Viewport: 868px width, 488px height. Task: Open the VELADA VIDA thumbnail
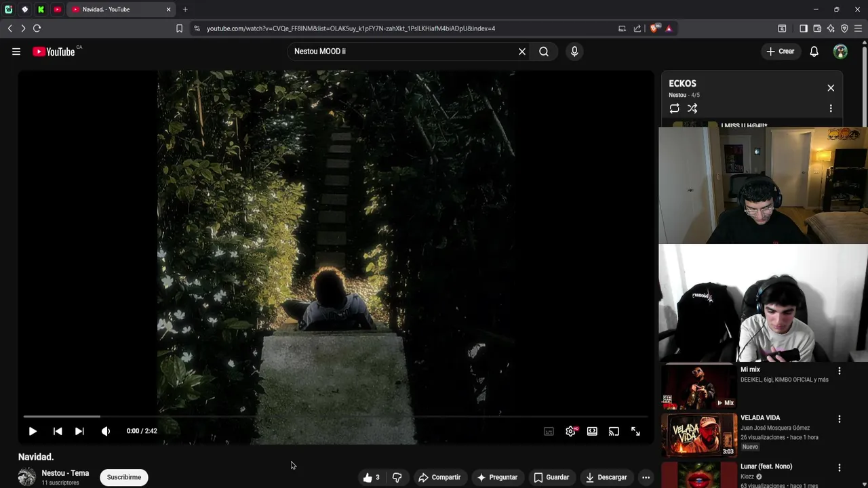(699, 435)
